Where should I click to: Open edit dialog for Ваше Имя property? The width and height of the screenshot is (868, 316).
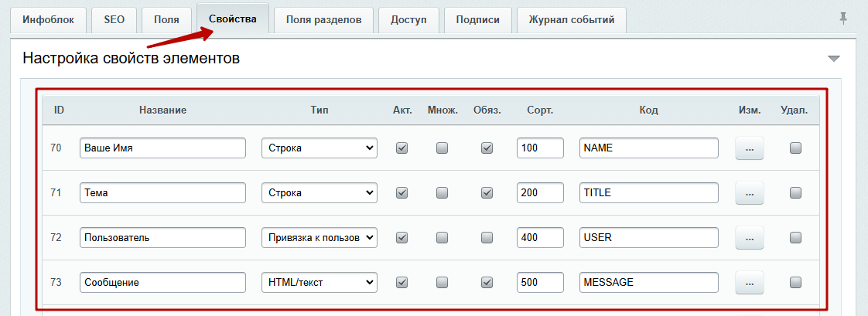(750, 148)
